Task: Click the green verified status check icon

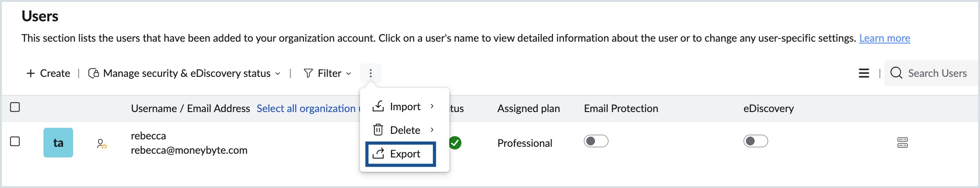Action: (455, 143)
